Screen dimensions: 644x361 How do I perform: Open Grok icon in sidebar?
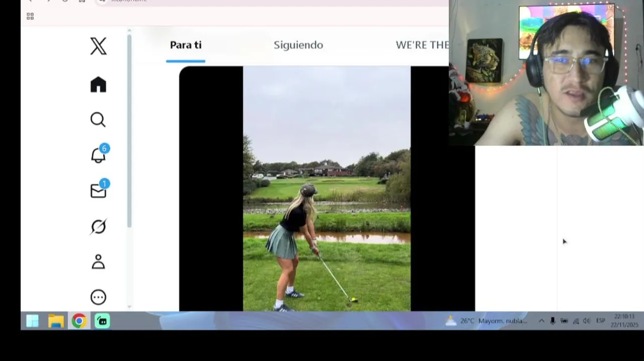98,227
